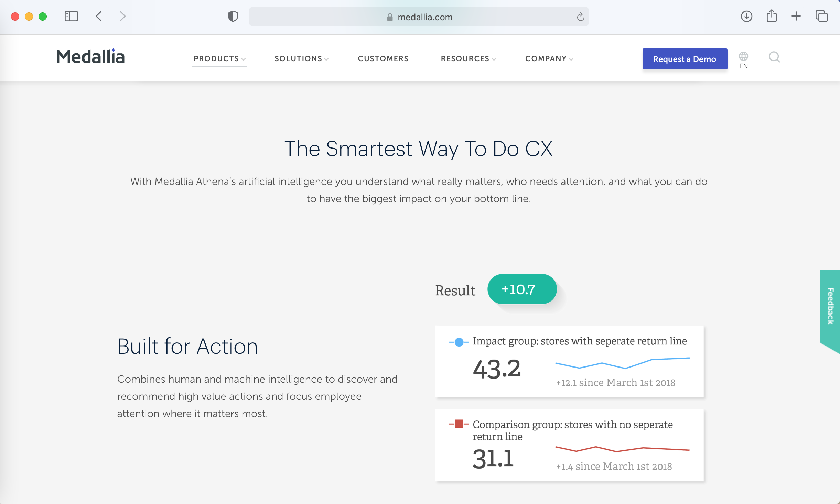Go to the Customers page
The height and width of the screenshot is (504, 840).
(x=383, y=59)
